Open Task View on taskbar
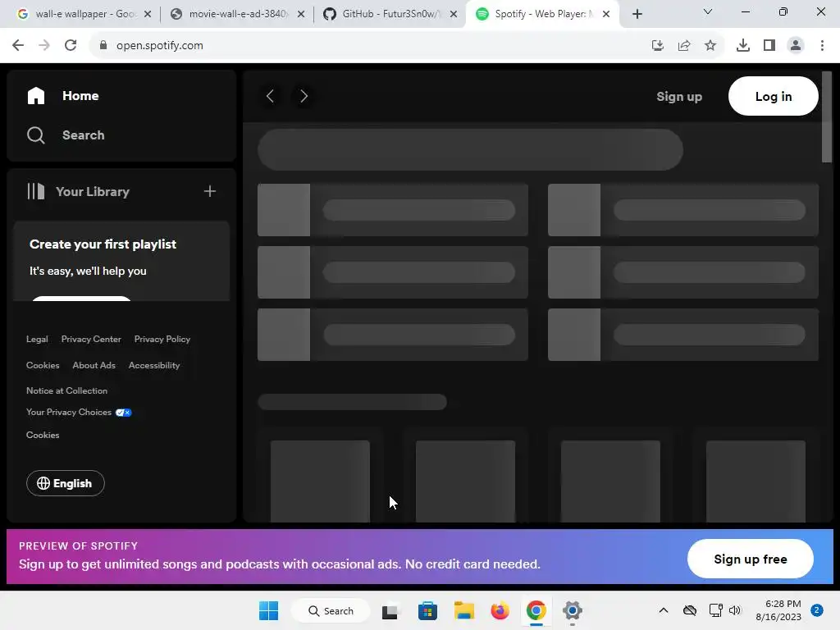The width and height of the screenshot is (840, 630). click(x=390, y=610)
